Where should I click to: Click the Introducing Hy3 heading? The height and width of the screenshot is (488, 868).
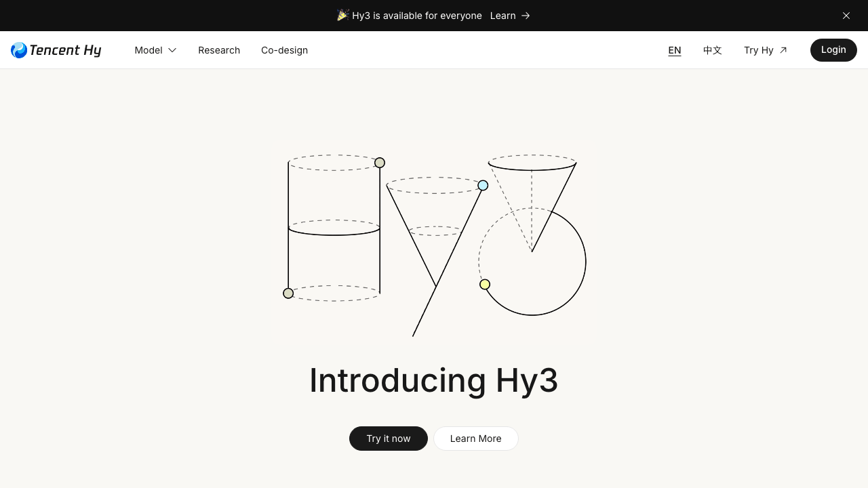[x=434, y=380]
